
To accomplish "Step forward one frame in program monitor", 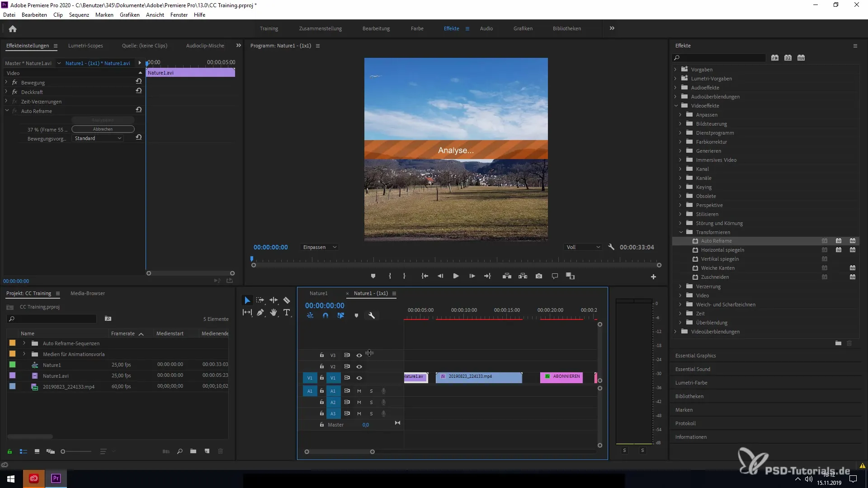I will (x=472, y=276).
